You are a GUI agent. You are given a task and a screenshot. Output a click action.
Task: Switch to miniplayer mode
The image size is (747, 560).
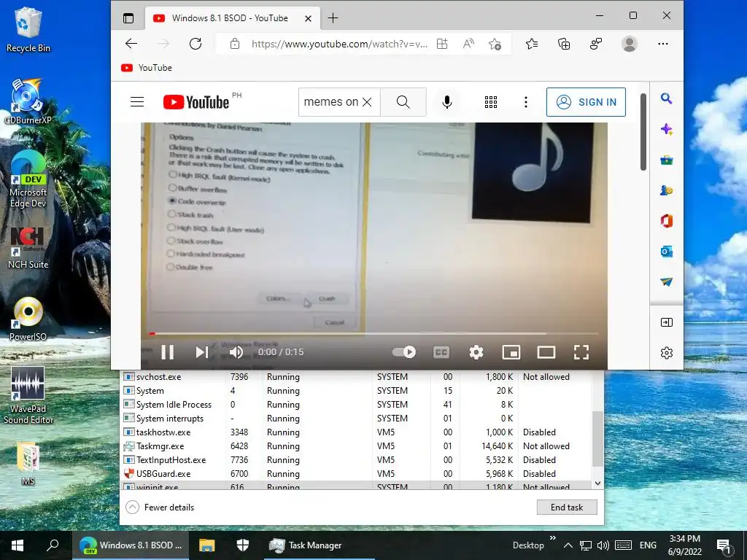click(511, 352)
